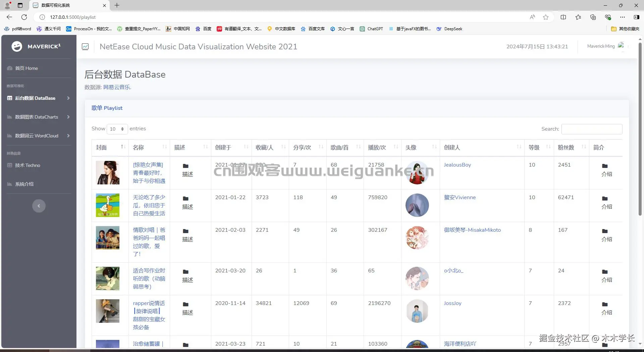Image resolution: width=644 pixels, height=352 pixels.
Task: Open the 网易云音乐 data source link
Action: click(x=116, y=87)
